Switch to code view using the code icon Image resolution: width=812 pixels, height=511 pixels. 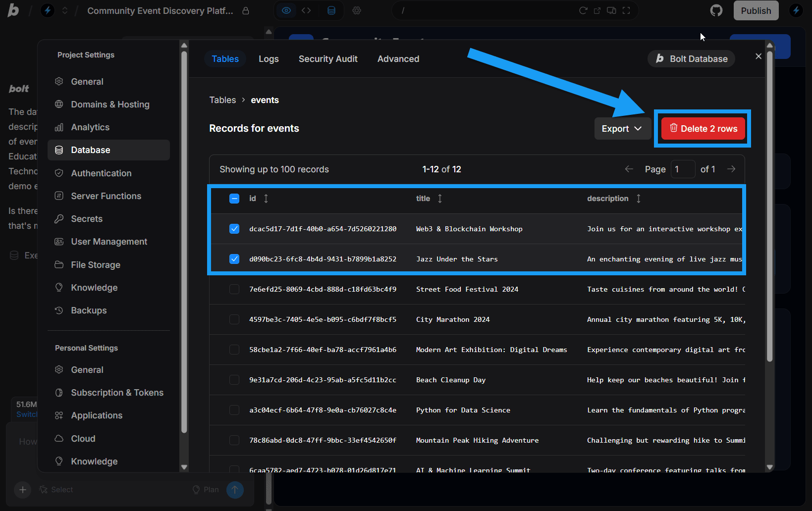pyautogui.click(x=306, y=10)
